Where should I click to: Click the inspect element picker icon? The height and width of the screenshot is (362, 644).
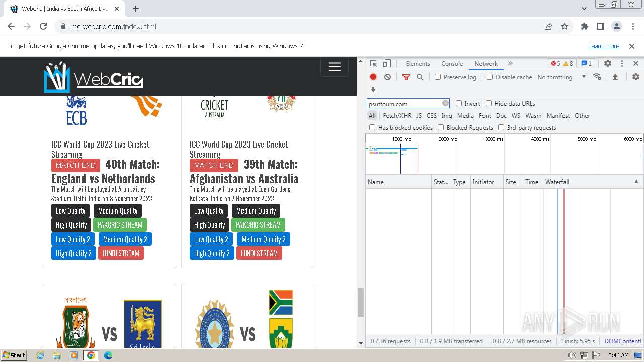[373, 63]
